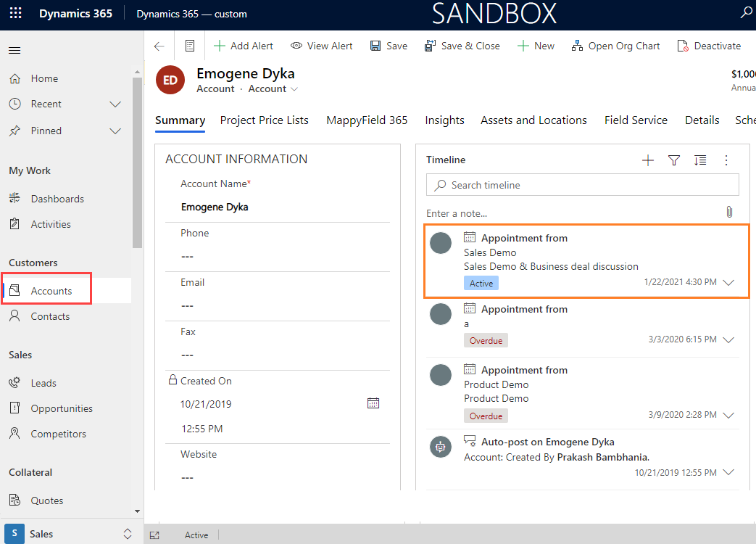
Task: Expand the Pinned navigation section
Action: tap(115, 131)
